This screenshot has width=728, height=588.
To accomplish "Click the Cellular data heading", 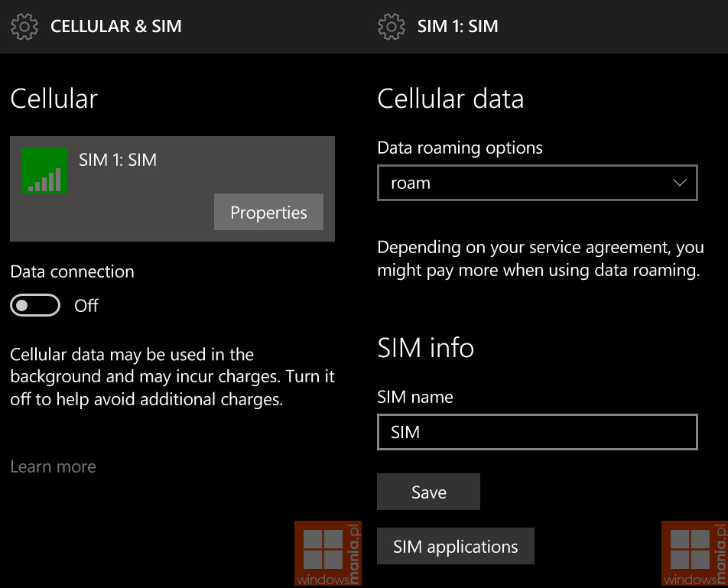I will (x=450, y=99).
